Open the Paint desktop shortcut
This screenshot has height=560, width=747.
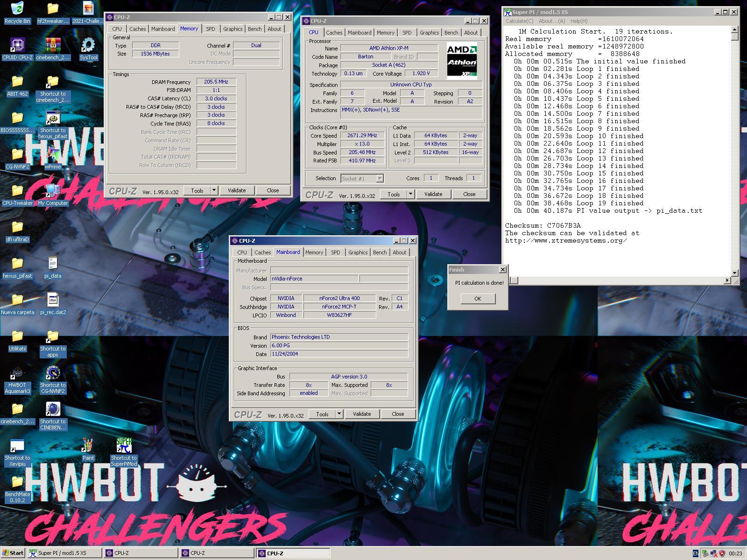coord(88,449)
